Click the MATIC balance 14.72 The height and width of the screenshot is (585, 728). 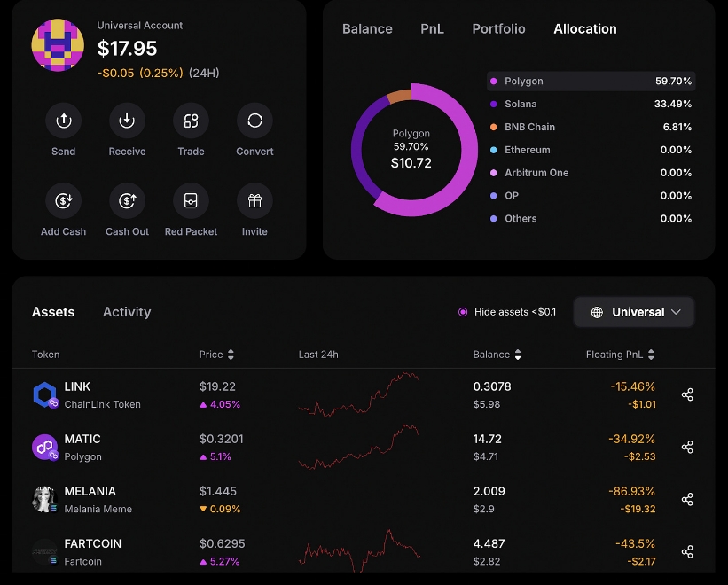[x=487, y=439]
